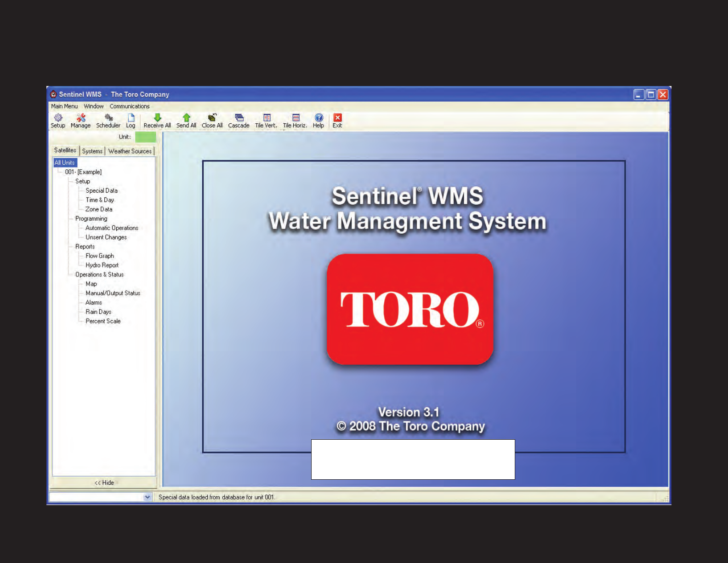Image resolution: width=728 pixels, height=563 pixels.
Task: Arrange windows using Cascade
Action: pos(239,121)
